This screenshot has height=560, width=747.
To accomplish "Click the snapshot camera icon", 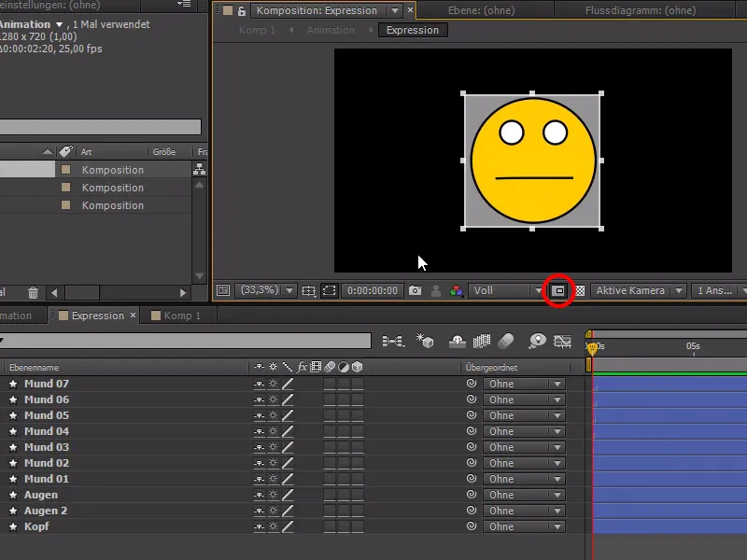I will 415,290.
